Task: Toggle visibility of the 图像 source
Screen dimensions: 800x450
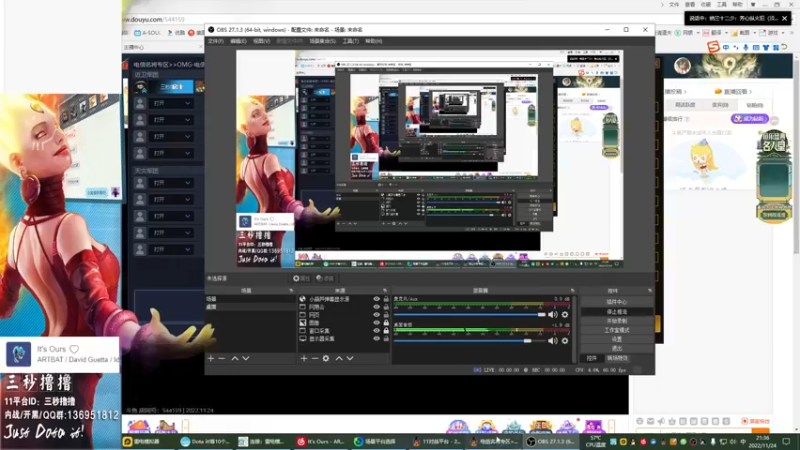Action: pos(377,322)
